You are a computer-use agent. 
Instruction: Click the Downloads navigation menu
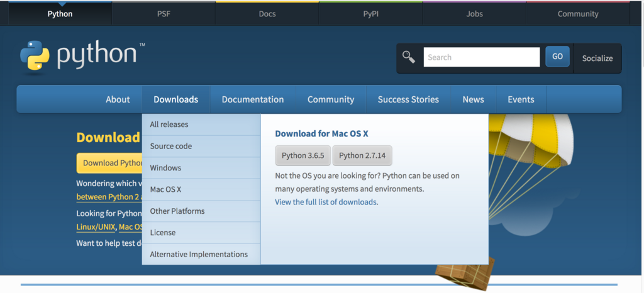coord(176,99)
